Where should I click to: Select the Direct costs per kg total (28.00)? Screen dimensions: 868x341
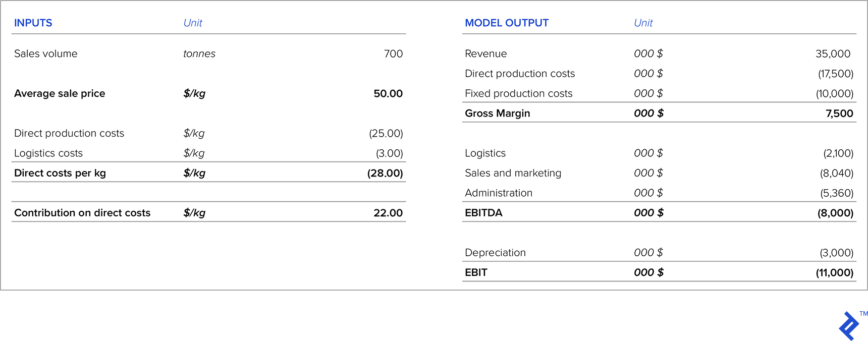[x=385, y=174]
